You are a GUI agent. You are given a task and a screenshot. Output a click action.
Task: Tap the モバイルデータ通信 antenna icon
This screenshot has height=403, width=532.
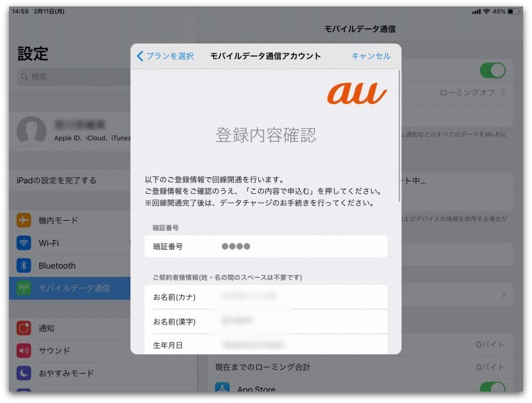[24, 288]
